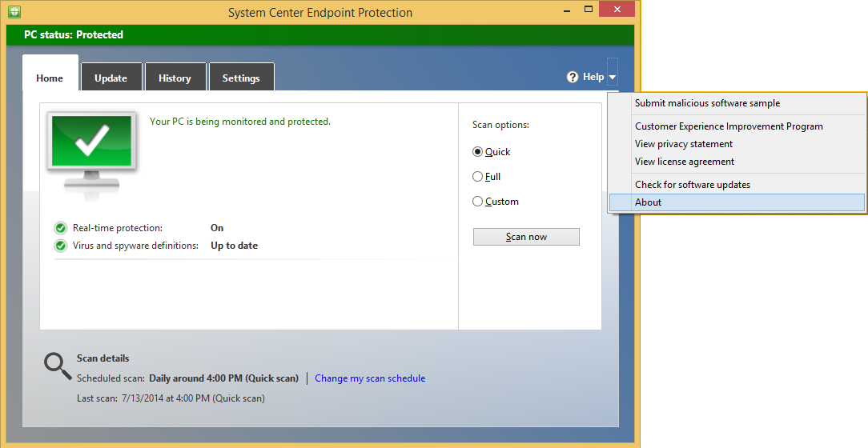Open Customer Experience Improvement Program
The width and height of the screenshot is (868, 448).
pos(737,126)
